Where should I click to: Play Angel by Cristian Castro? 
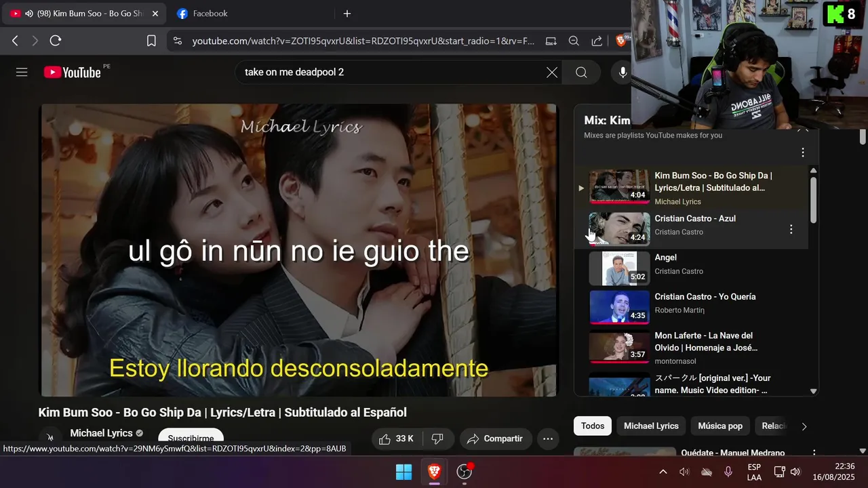(x=692, y=267)
